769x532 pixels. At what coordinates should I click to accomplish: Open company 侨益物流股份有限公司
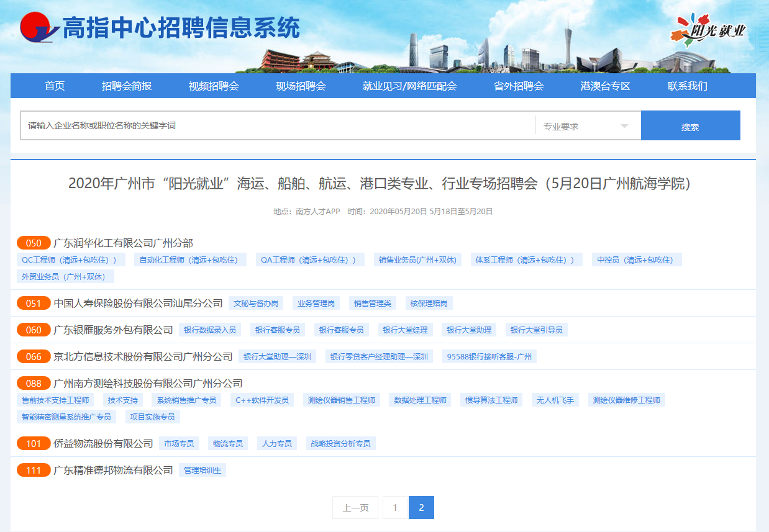(104, 443)
